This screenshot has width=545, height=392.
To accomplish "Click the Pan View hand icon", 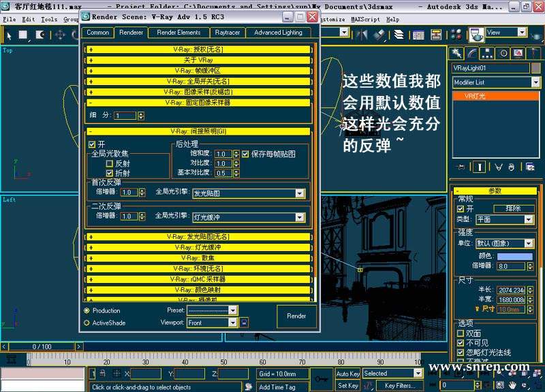I will click(x=512, y=385).
